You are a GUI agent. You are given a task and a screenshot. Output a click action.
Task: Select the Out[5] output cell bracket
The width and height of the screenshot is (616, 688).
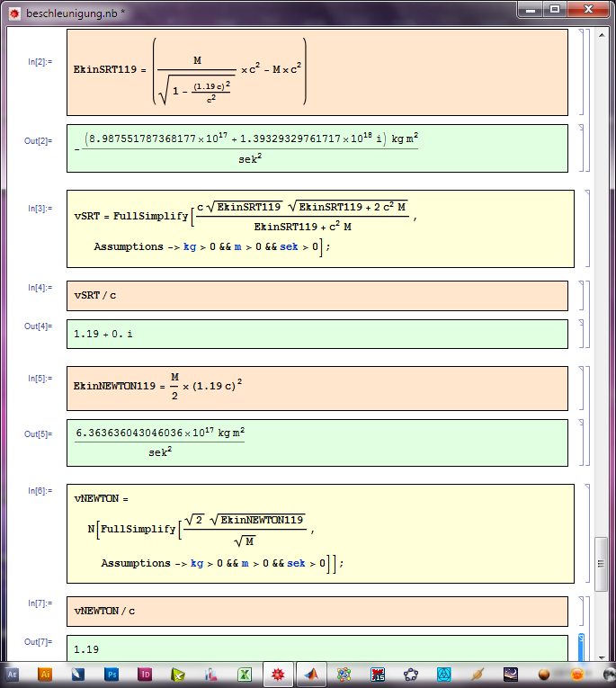click(x=580, y=442)
